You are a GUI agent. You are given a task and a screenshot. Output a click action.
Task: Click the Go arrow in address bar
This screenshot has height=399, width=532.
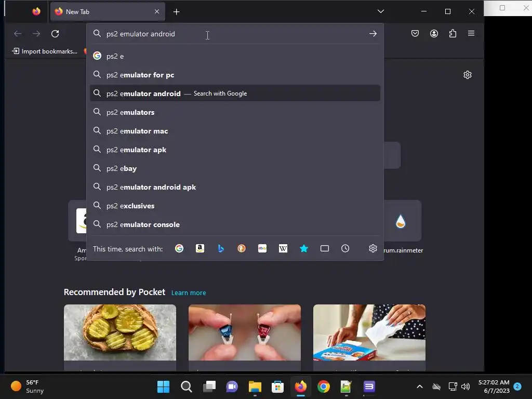pos(373,34)
